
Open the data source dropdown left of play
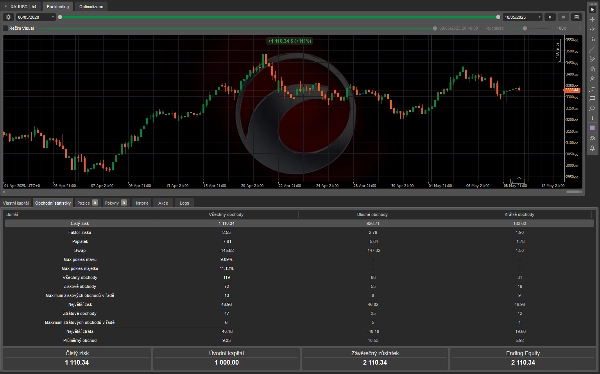coord(523,17)
